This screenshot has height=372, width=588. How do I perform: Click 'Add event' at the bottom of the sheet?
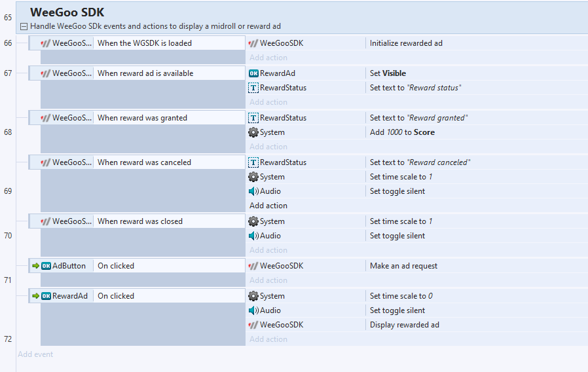35,354
